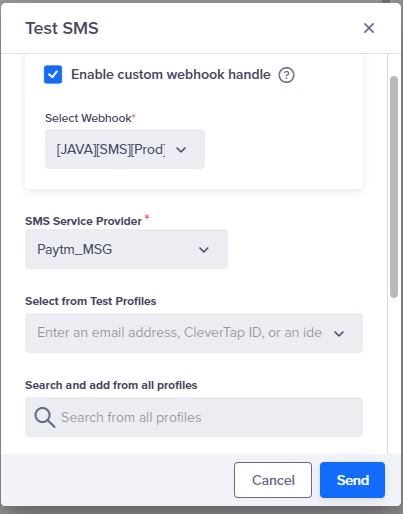Click the magnifier search icon
Image resolution: width=403 pixels, height=514 pixels.
click(x=45, y=417)
